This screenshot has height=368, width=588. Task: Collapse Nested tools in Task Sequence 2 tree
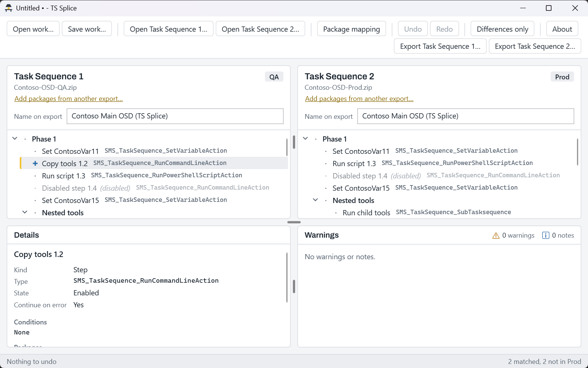click(x=316, y=200)
